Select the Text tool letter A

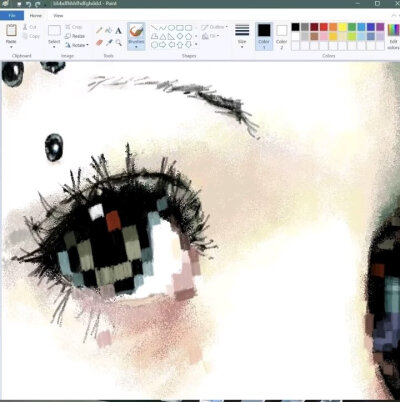tap(118, 31)
